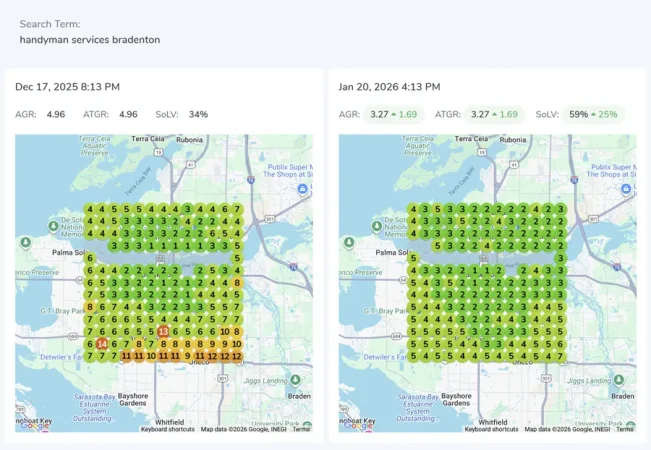Click the AGR 3.27 improvement badge
The width and height of the screenshot is (651, 450).
(x=393, y=115)
